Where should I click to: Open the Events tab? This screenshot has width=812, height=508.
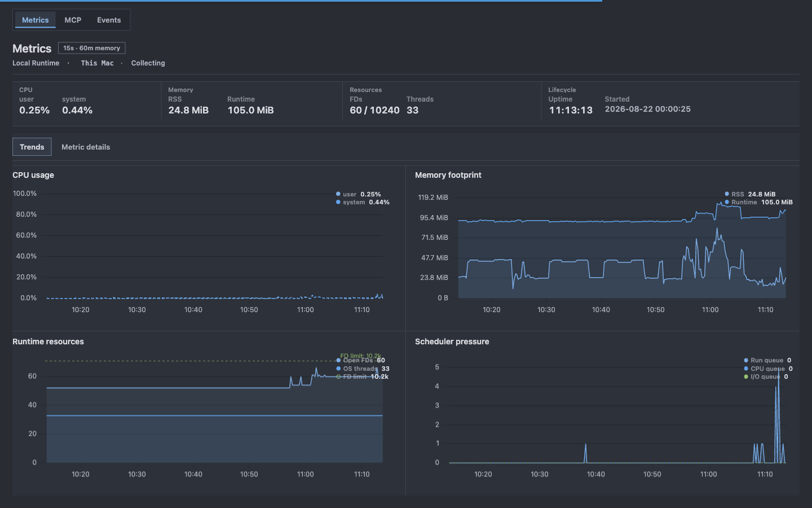[x=109, y=20]
